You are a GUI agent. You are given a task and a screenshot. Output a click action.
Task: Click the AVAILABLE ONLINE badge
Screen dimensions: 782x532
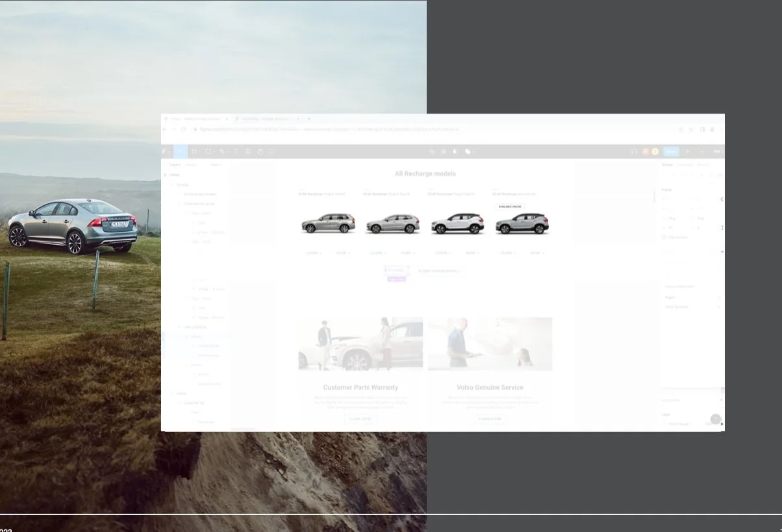[x=510, y=207]
